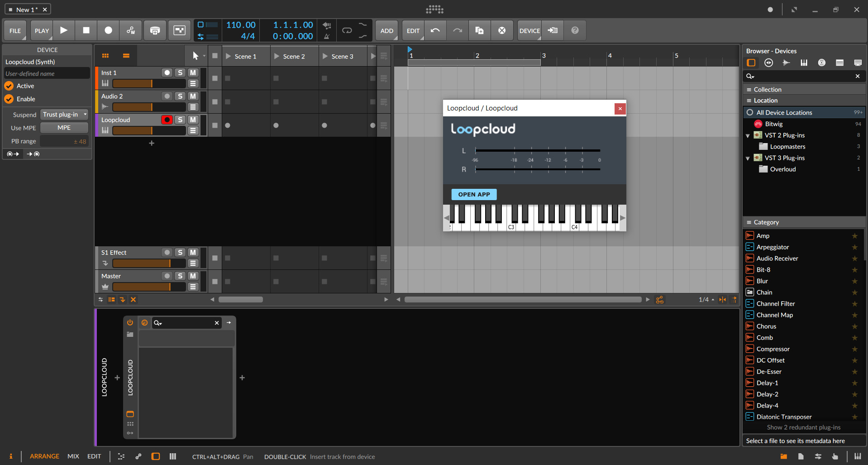The height and width of the screenshot is (465, 868).
Task: Open the EDIT menu
Action: (413, 30)
